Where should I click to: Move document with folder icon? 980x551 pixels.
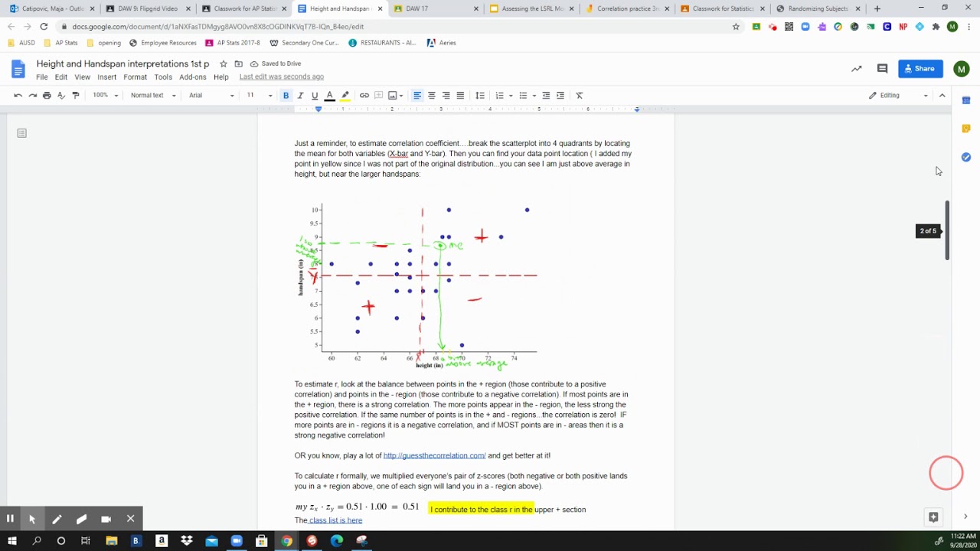[238, 64]
